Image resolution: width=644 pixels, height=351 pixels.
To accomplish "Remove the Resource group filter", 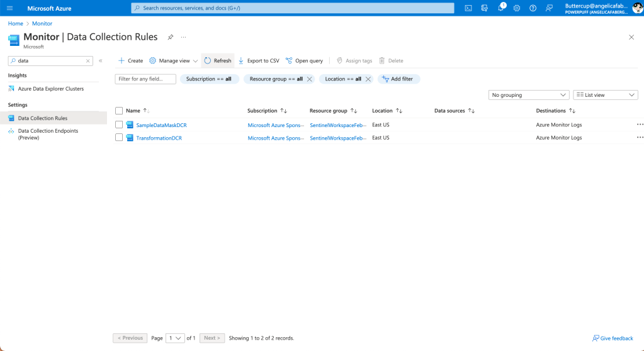I will (309, 79).
